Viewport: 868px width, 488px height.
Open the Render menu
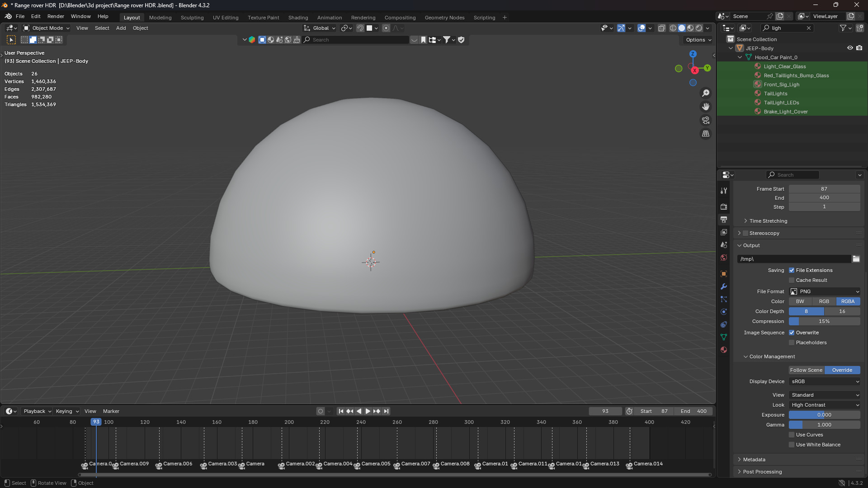56,16
